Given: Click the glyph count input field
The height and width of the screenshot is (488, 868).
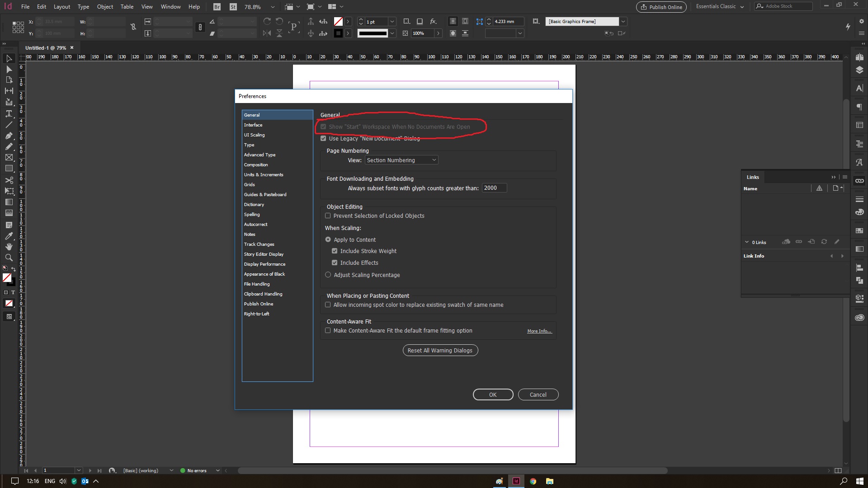Looking at the screenshot, I should pyautogui.click(x=494, y=188).
